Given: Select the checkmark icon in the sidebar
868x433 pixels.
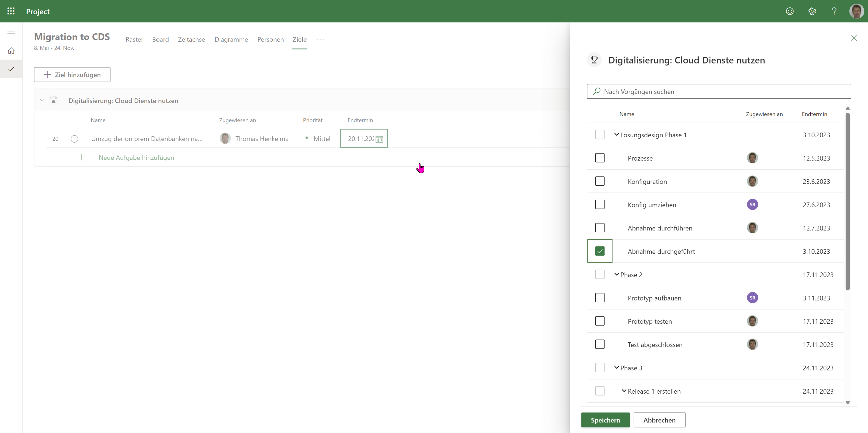Looking at the screenshot, I should [11, 69].
